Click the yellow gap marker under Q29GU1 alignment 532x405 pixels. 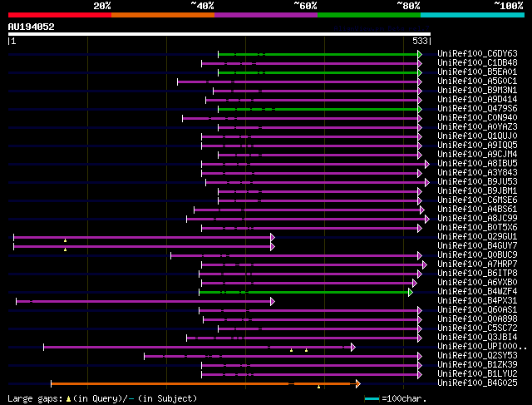click(x=65, y=240)
